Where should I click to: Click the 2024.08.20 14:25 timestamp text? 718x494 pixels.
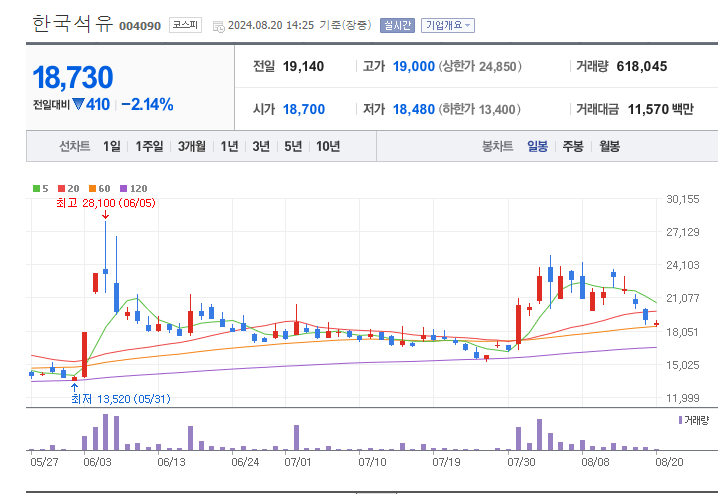pos(271,25)
